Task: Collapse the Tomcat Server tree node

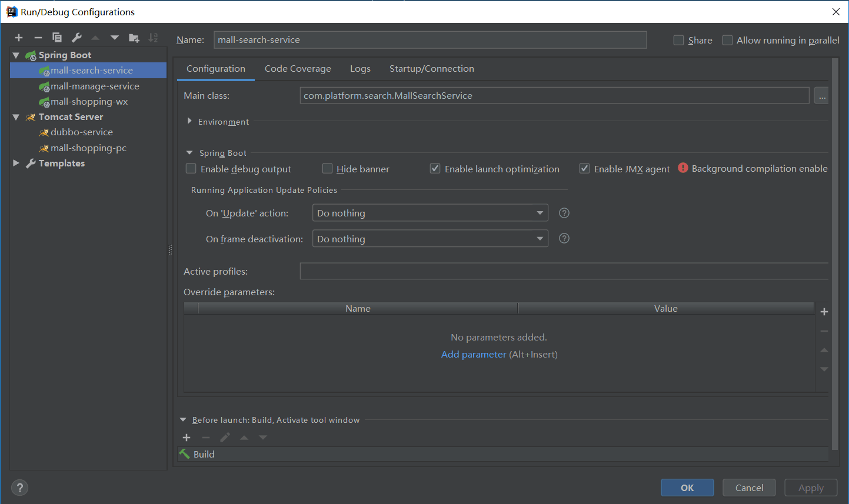Action: pos(16,117)
